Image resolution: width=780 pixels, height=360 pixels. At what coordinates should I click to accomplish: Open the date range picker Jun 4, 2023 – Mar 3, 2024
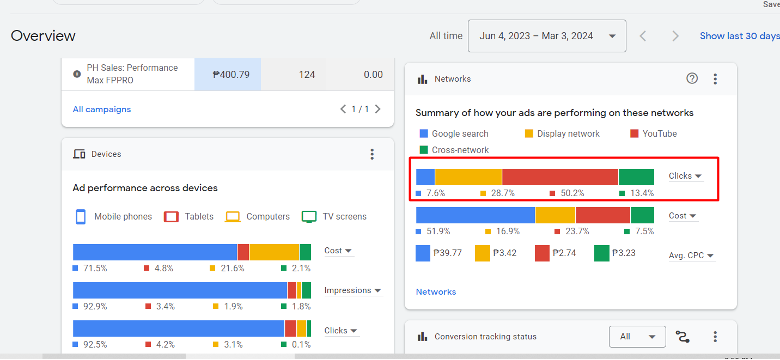[547, 36]
